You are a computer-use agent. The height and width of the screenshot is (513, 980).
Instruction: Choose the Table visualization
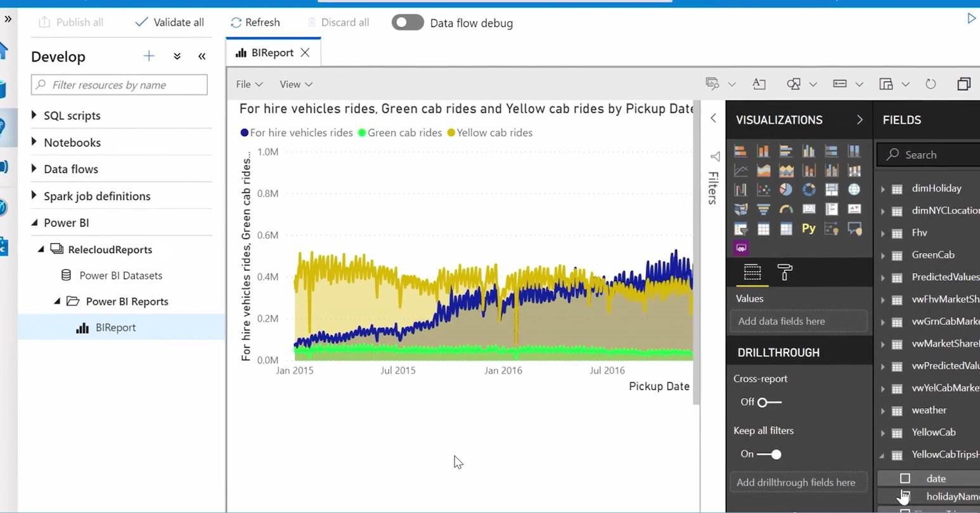pos(763,228)
